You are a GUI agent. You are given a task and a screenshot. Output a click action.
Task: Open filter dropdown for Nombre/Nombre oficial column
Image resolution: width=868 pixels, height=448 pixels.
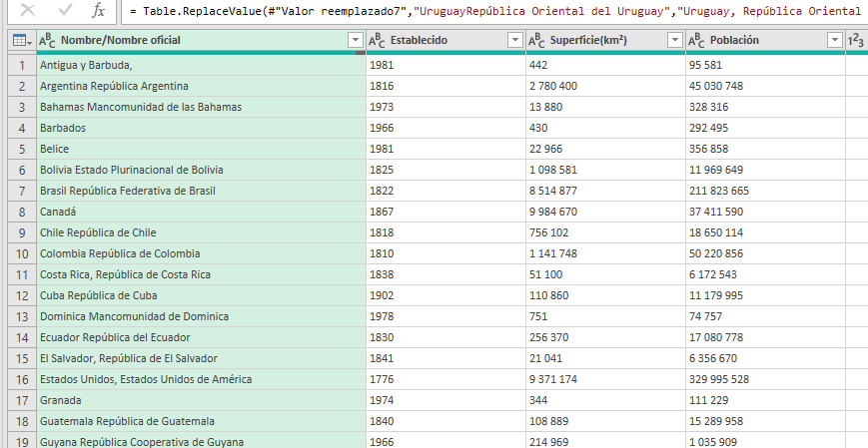click(355, 40)
